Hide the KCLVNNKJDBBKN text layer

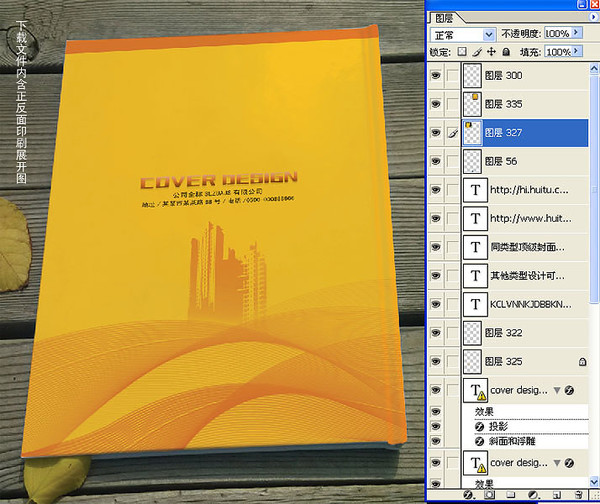435,304
